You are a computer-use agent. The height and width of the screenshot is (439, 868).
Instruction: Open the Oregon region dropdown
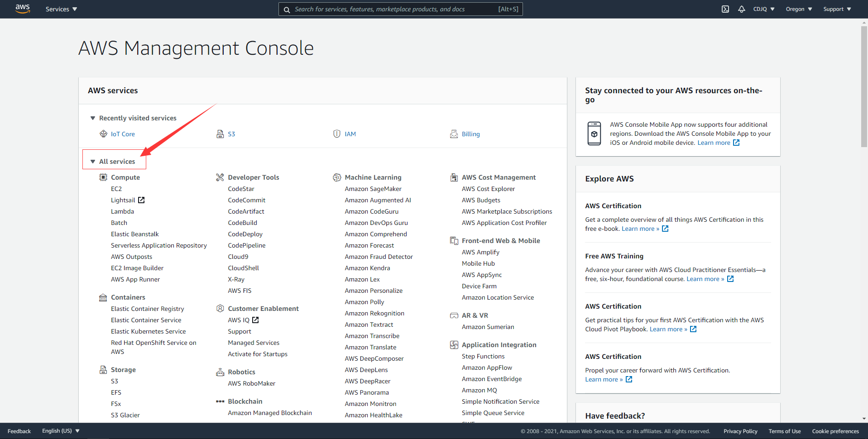pyautogui.click(x=799, y=9)
